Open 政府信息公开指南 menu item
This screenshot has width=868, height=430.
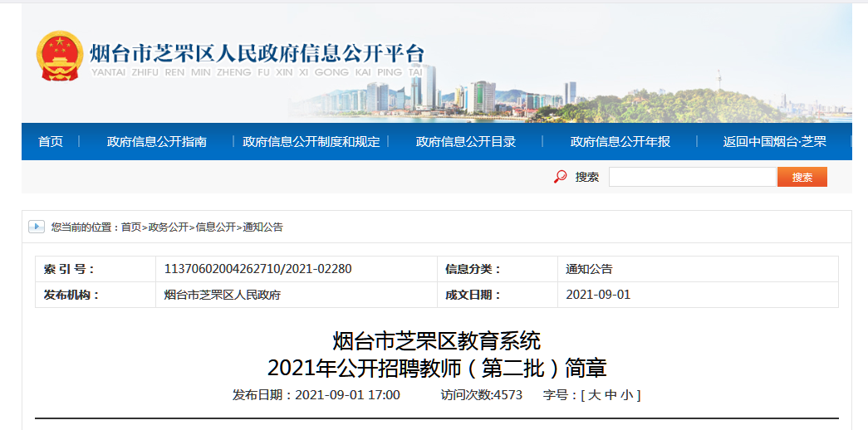(157, 142)
